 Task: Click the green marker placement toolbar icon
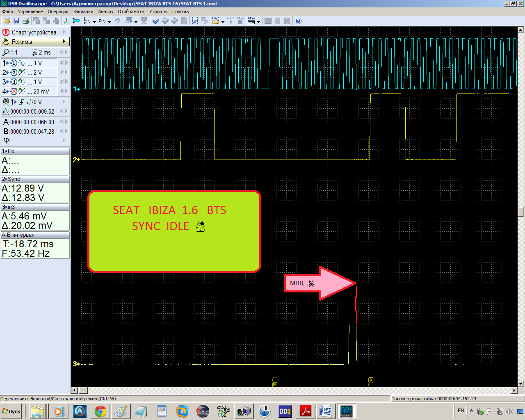click(x=66, y=21)
